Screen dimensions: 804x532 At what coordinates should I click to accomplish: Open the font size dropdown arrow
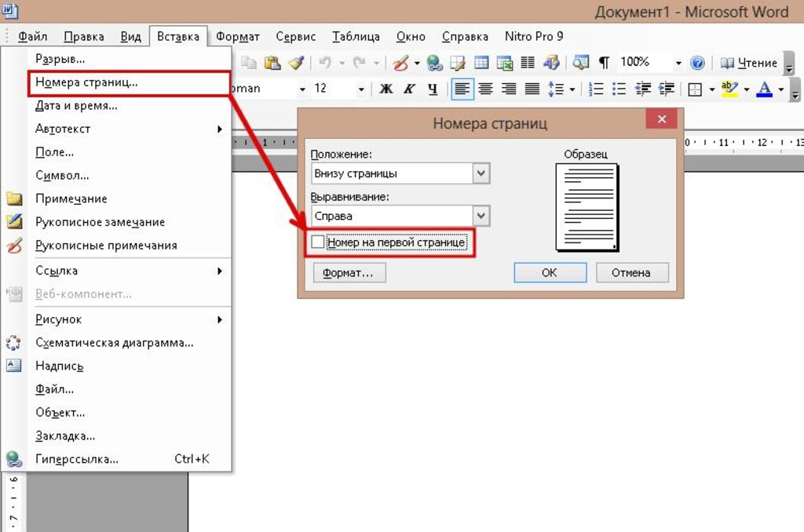click(361, 89)
